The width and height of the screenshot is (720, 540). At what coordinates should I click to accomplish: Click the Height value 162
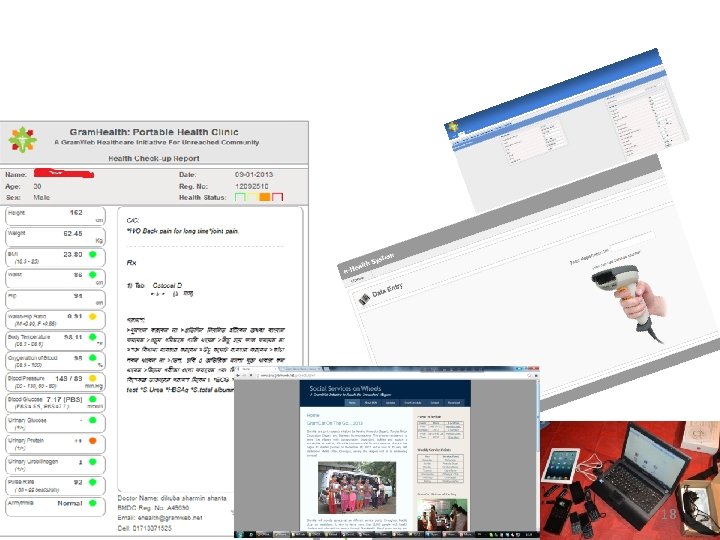point(76,213)
